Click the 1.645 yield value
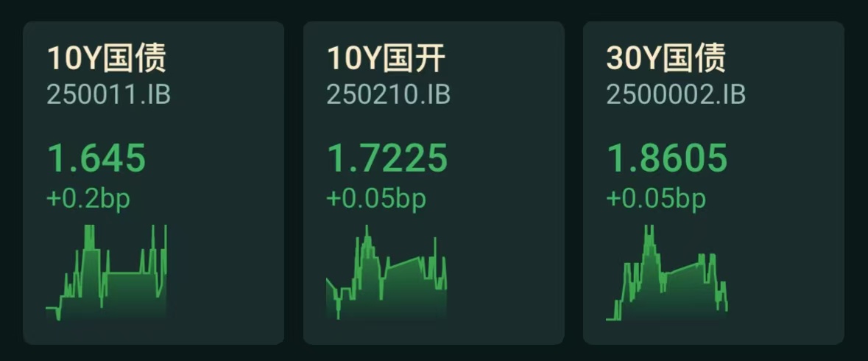Image resolution: width=868 pixels, height=361 pixels. (x=96, y=158)
